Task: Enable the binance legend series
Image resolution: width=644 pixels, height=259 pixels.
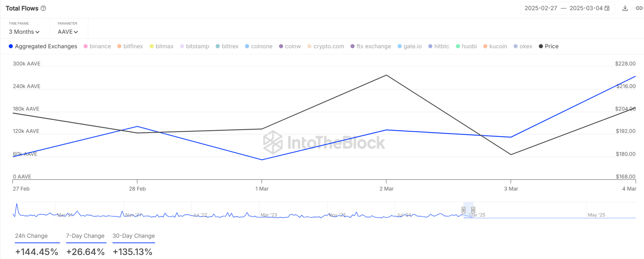Action: coord(97,46)
